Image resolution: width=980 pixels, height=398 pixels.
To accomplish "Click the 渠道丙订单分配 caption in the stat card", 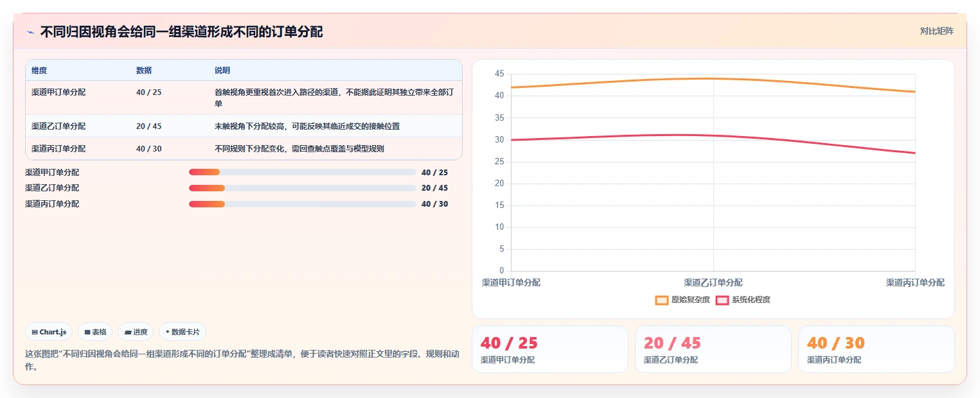I will point(834,360).
